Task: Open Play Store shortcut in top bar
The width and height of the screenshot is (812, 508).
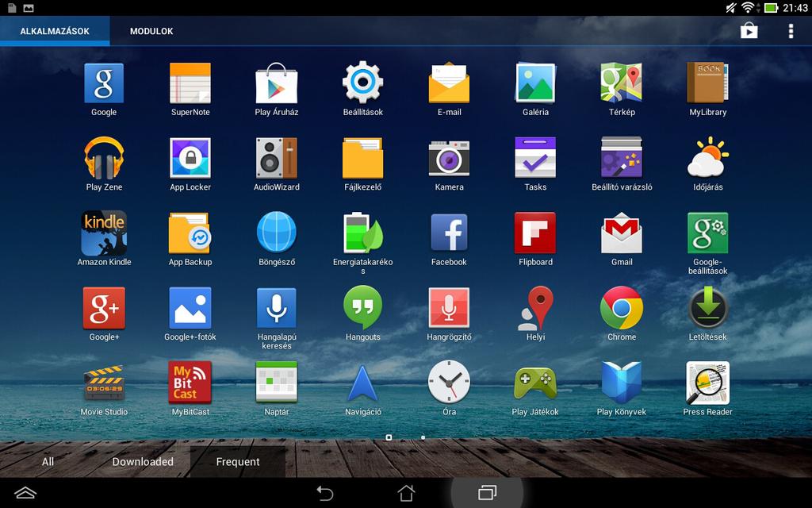Action: (749, 31)
